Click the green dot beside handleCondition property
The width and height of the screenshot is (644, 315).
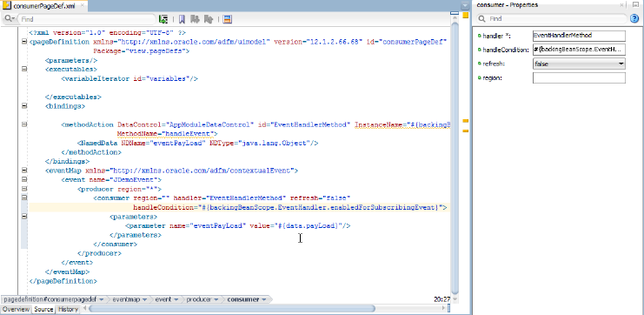pyautogui.click(x=479, y=50)
